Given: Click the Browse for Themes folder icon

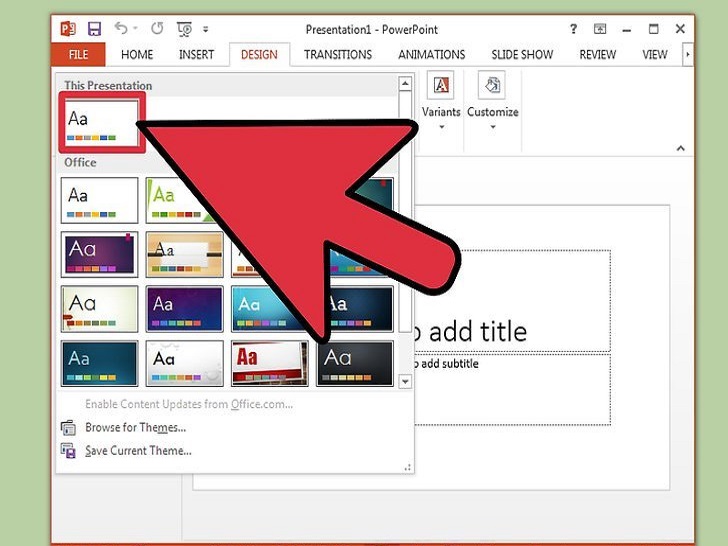Looking at the screenshot, I should [68, 428].
